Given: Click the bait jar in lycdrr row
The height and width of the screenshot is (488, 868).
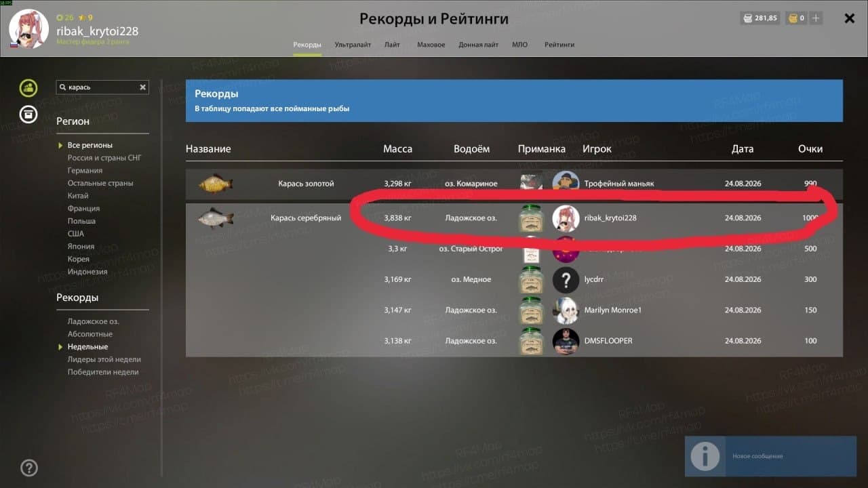Looking at the screenshot, I should tap(532, 279).
